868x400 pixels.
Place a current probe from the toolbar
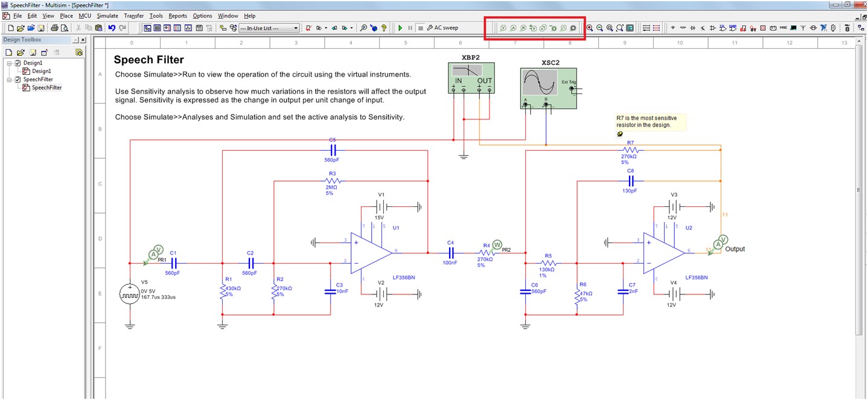(513, 28)
